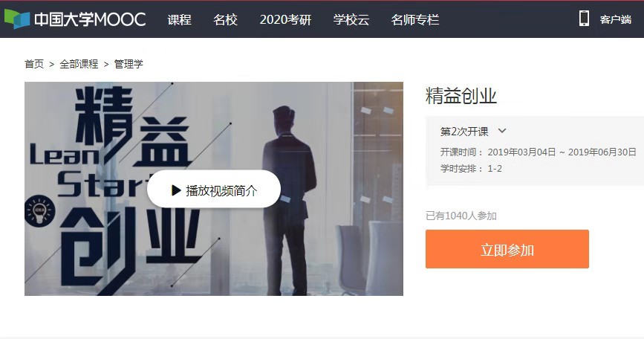Go to 学校云 in top navigation
This screenshot has height=339, width=644.
pyautogui.click(x=351, y=20)
